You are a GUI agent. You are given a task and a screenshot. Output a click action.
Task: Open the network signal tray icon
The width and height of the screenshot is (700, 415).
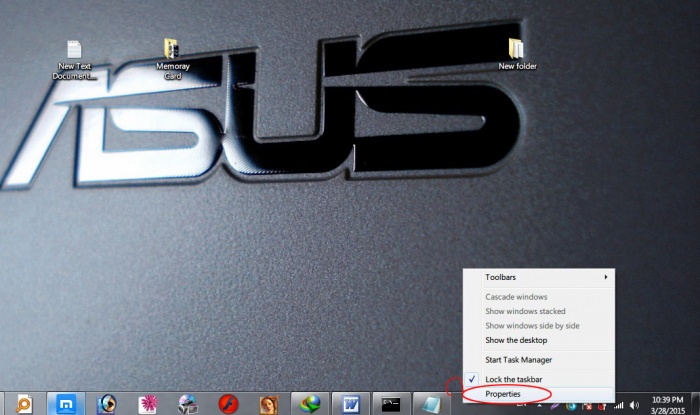point(618,406)
